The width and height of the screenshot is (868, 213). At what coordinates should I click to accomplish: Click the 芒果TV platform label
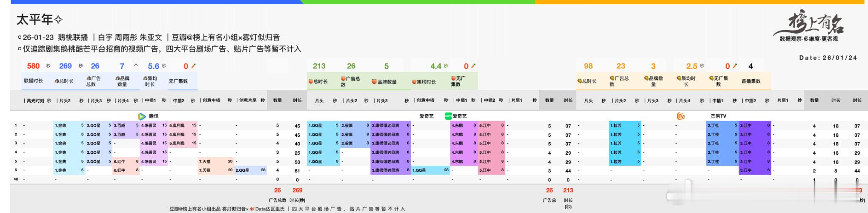point(718,116)
